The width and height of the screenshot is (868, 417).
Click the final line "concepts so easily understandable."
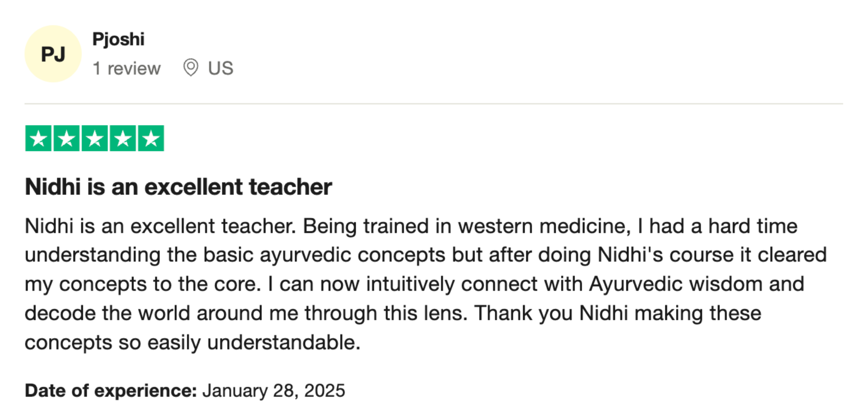[x=192, y=342]
